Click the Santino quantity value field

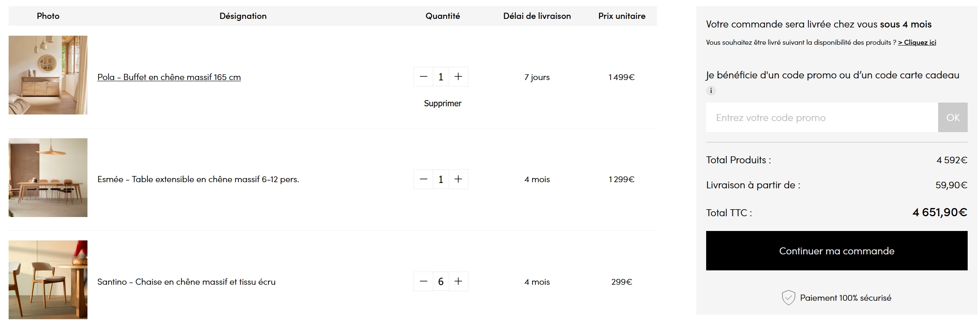point(441,281)
